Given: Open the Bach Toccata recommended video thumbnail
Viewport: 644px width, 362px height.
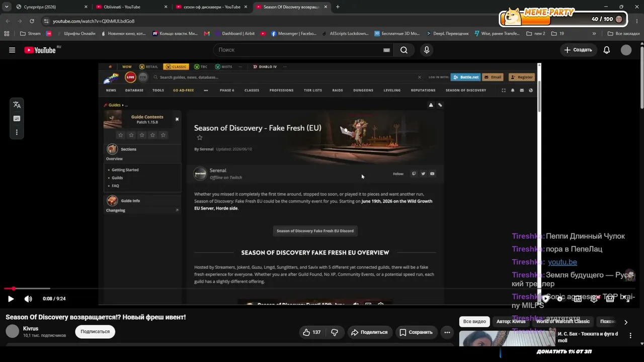Looking at the screenshot, I should [507, 338].
